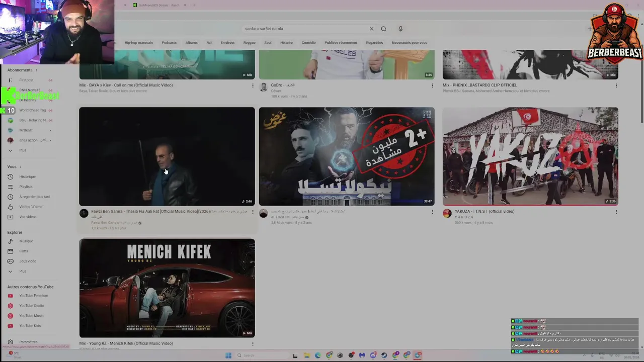
Task: Play the YAKUZA graffiti wall thumbnail
Action: click(530, 156)
